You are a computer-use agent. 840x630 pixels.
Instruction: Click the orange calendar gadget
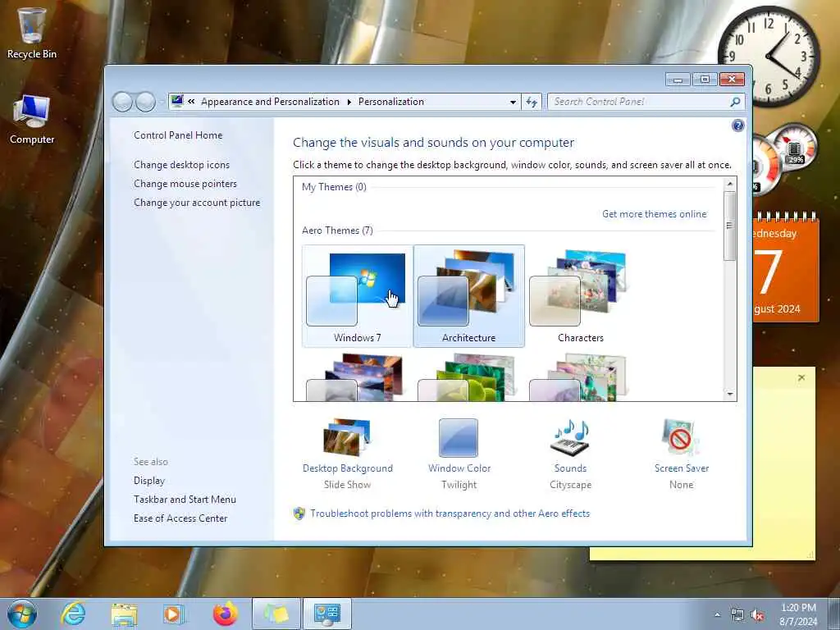click(x=785, y=267)
